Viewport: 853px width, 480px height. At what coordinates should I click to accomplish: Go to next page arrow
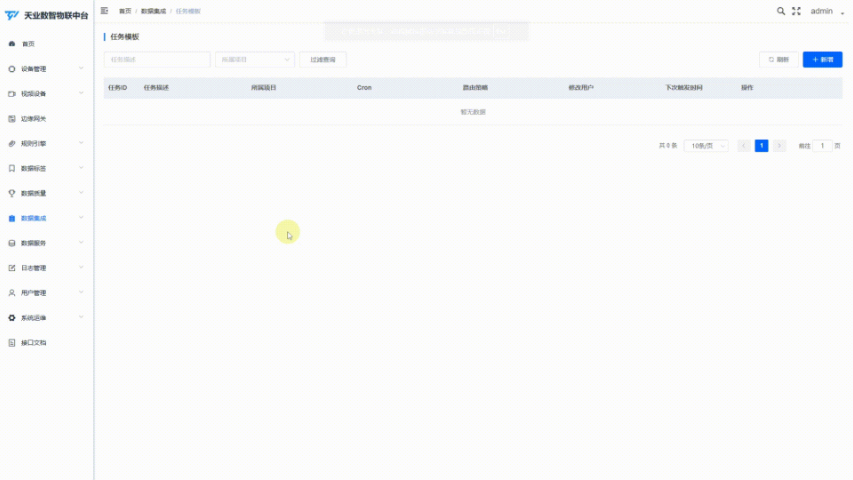tap(779, 146)
